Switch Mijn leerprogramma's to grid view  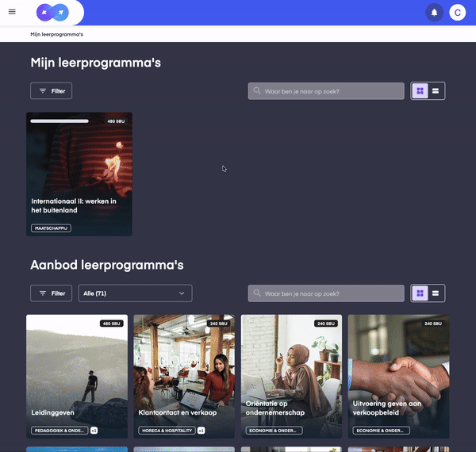(x=420, y=90)
